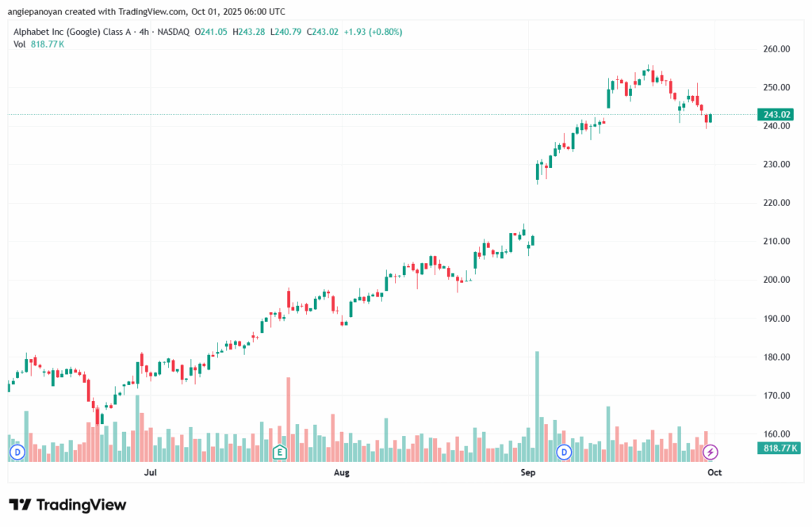Click the earnings "E" marker on the timeline
Image resolution: width=812 pixels, height=527 pixels.
pyautogui.click(x=279, y=453)
